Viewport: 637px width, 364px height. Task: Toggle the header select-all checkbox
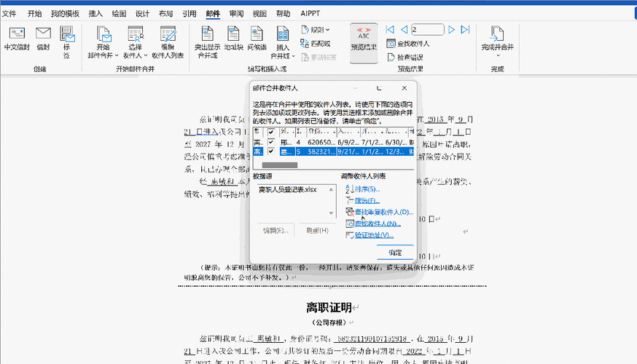271,132
